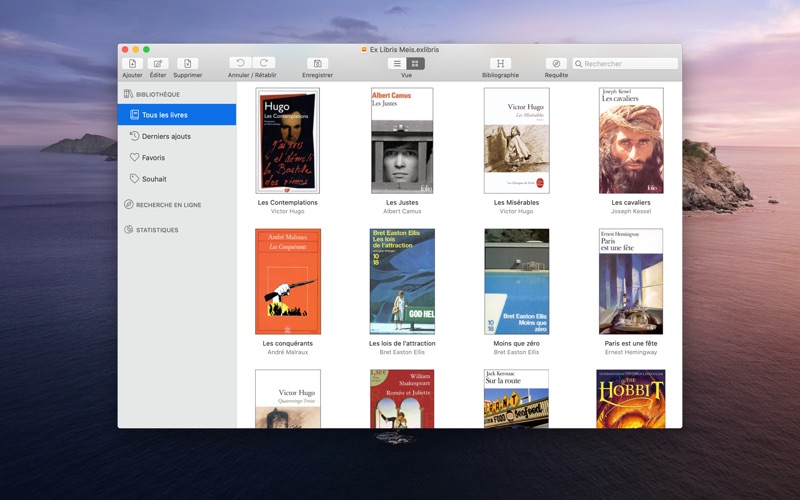Open the Requête query tool

click(x=556, y=63)
